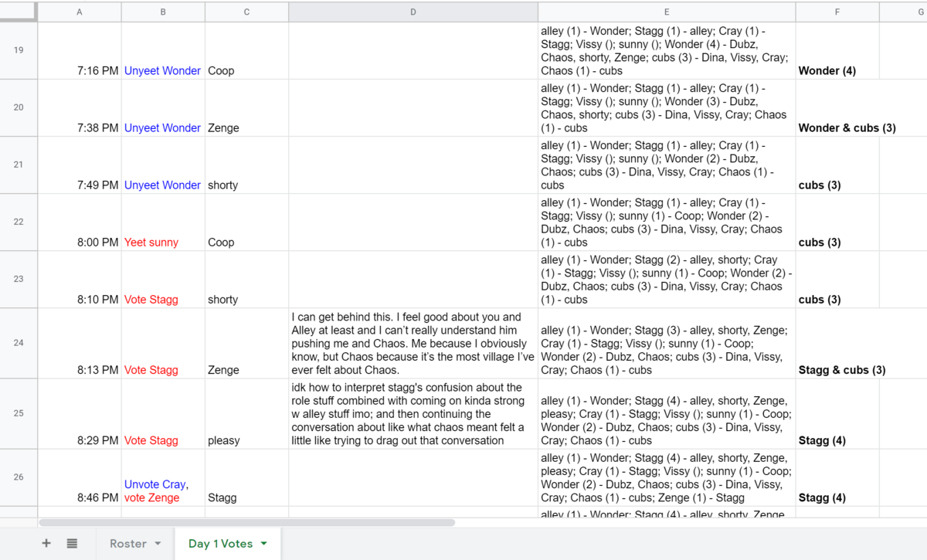
Task: Click the add new sheet plus icon
Action: [46, 544]
